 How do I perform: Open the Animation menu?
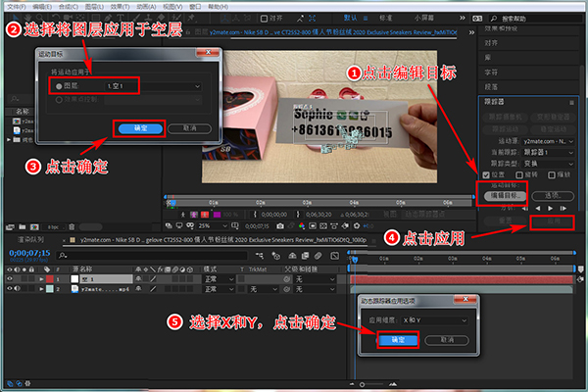(146, 7)
